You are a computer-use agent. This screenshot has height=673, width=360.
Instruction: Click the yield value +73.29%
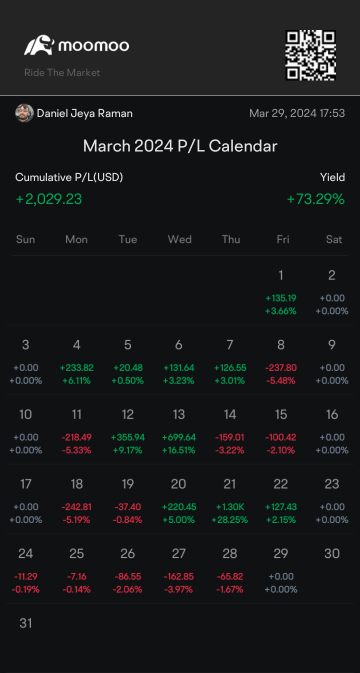click(x=315, y=199)
